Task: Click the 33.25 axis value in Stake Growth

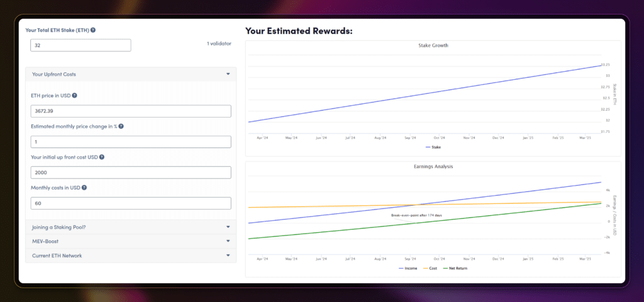Action: tap(605, 65)
